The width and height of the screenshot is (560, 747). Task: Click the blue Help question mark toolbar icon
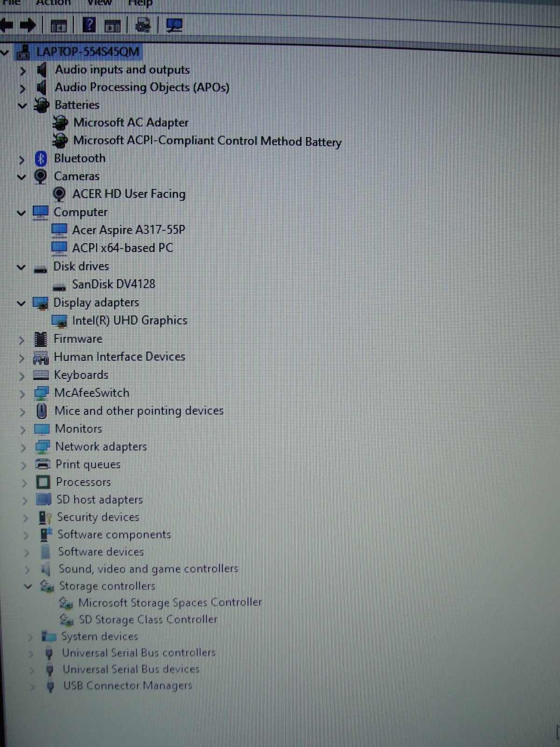pos(89,24)
